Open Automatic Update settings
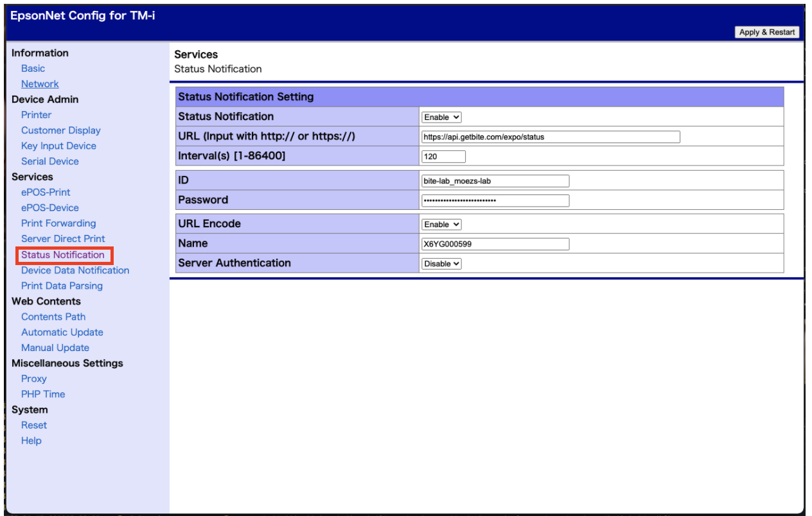The width and height of the screenshot is (812, 516). (x=62, y=332)
